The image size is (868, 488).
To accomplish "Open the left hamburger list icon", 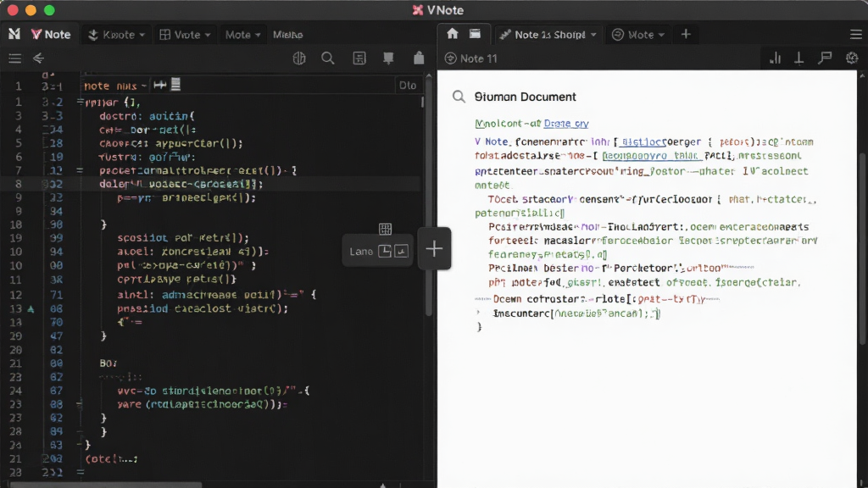I will tap(15, 58).
